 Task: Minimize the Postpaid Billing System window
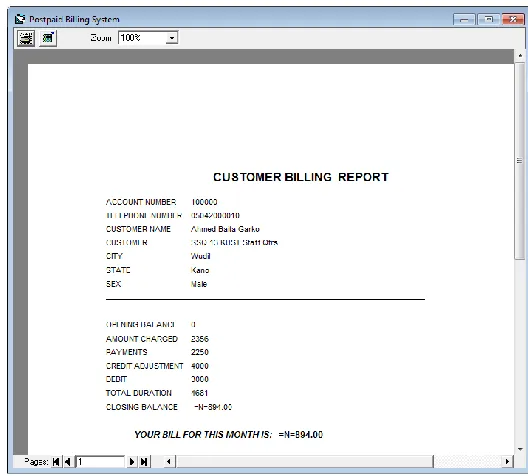(x=464, y=20)
